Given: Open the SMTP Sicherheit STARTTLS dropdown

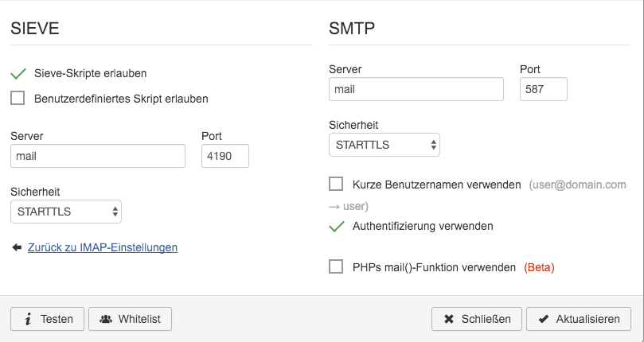Looking at the screenshot, I should (x=384, y=145).
